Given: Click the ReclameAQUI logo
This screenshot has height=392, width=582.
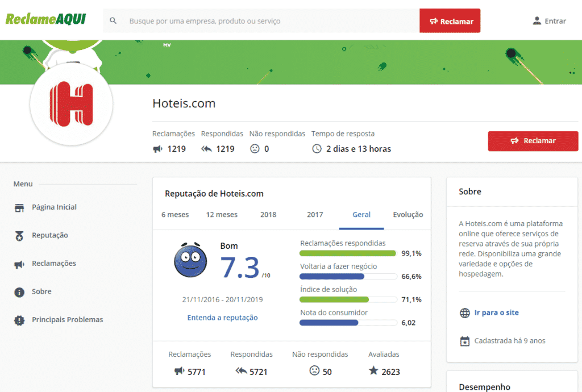Looking at the screenshot, I should (45, 19).
